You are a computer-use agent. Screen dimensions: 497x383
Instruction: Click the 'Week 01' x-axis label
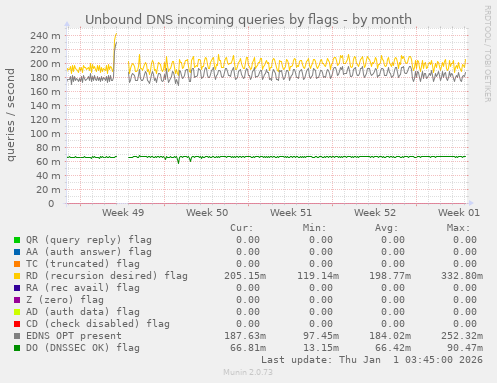pos(459,213)
